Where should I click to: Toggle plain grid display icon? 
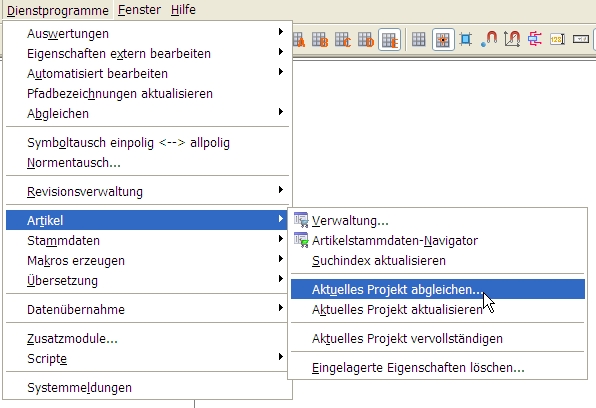point(418,39)
